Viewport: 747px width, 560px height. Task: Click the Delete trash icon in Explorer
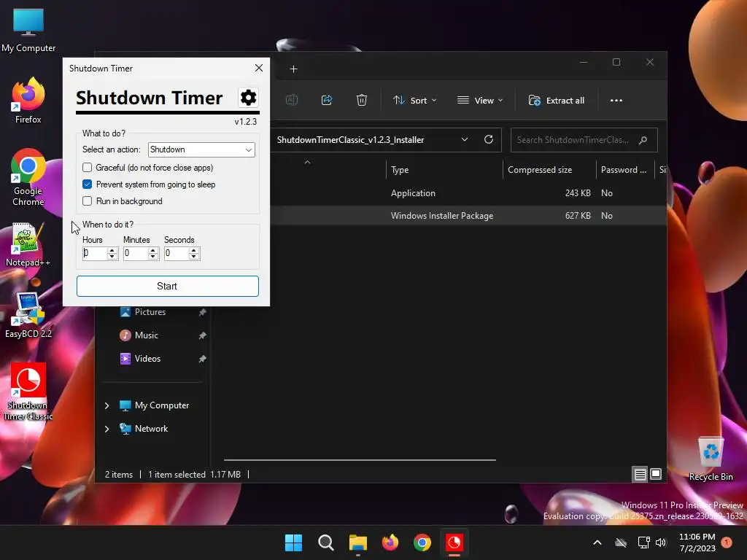pyautogui.click(x=362, y=100)
